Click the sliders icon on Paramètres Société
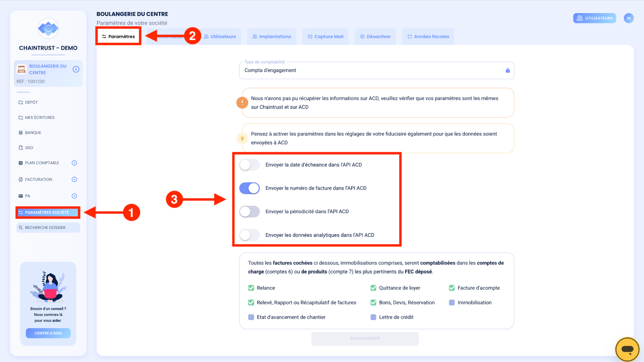Image resolution: width=644 pixels, height=362 pixels. click(x=21, y=213)
